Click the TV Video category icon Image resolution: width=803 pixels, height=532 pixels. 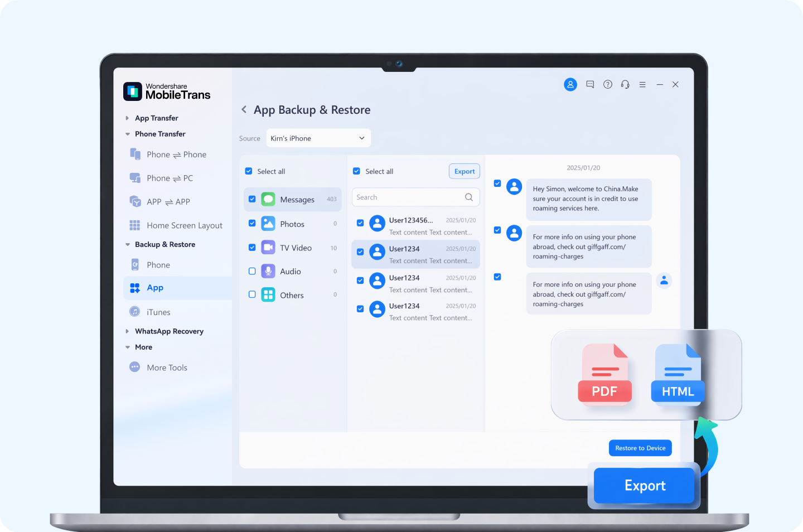click(268, 248)
